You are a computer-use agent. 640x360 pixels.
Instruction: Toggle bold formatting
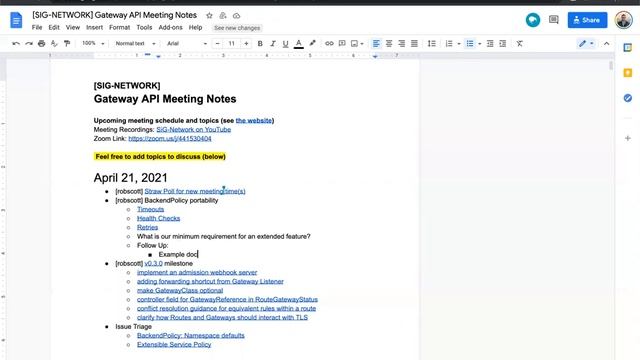click(260, 43)
